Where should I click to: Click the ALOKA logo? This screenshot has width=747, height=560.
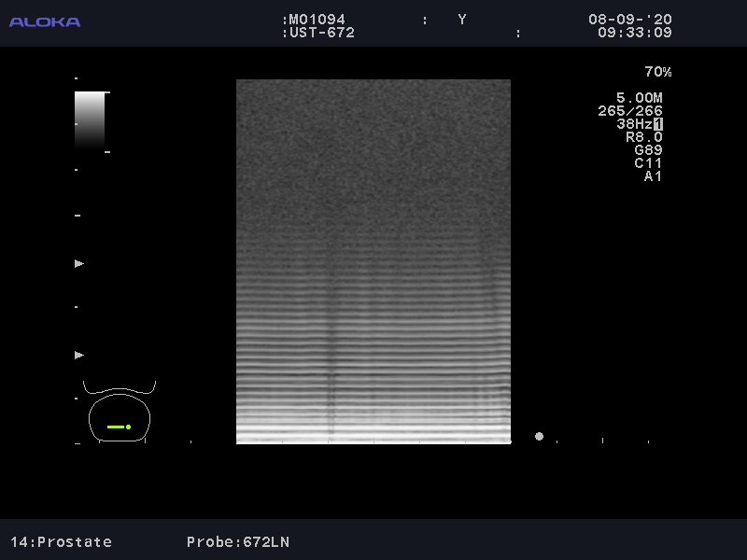coord(45,21)
